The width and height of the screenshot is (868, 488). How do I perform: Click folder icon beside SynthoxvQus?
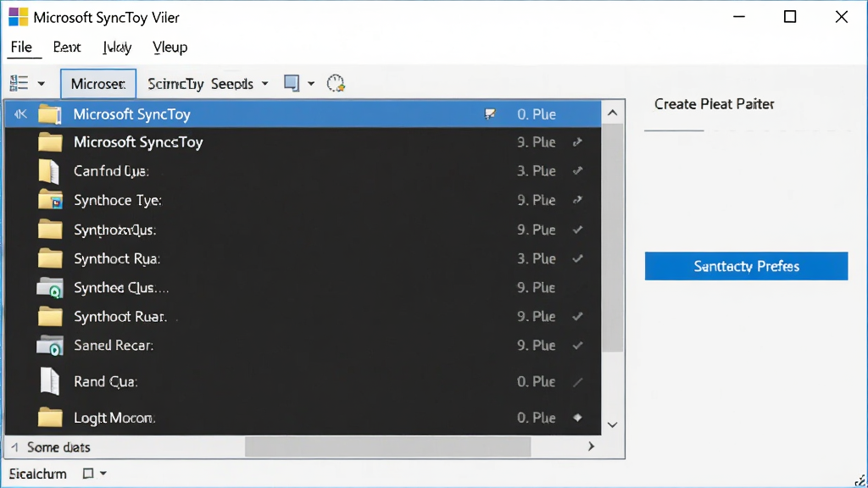pos(50,229)
